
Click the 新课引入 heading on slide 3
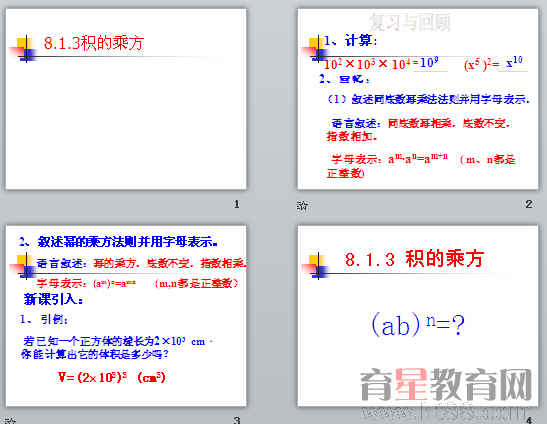(x=54, y=299)
